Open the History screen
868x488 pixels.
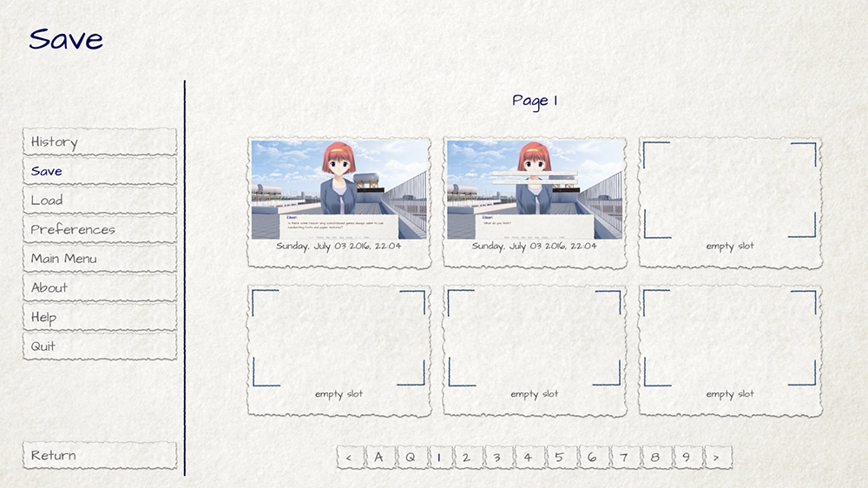[99, 142]
